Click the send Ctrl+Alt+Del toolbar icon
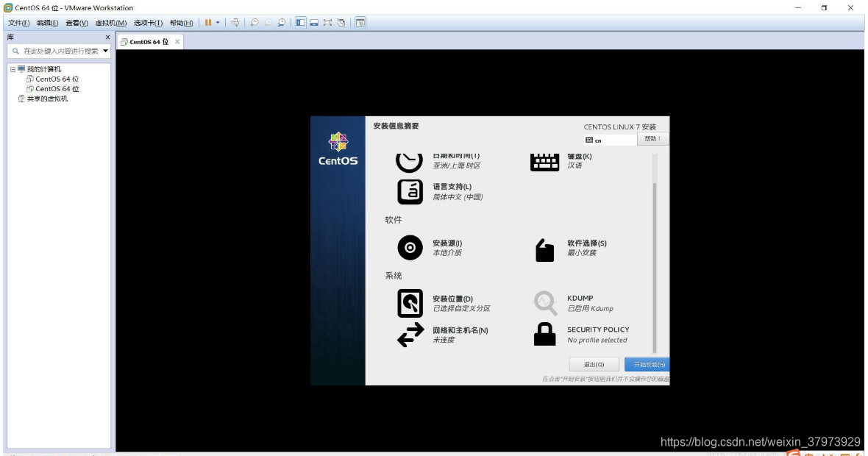This screenshot has height=456, width=868. (x=235, y=23)
